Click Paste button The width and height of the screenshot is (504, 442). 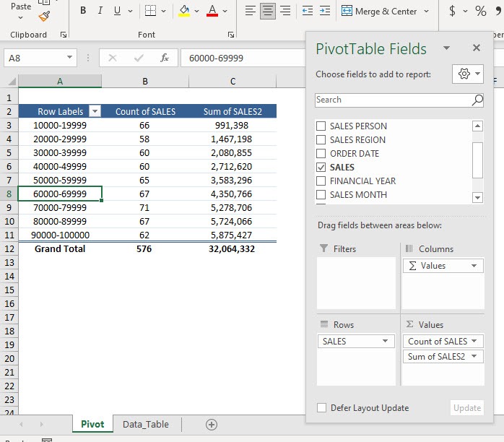pos(21,6)
